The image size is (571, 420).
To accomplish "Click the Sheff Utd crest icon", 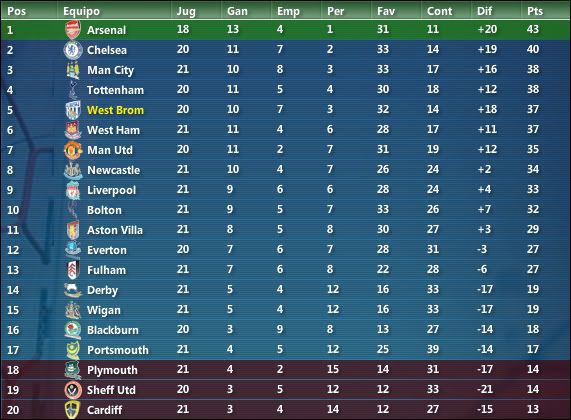I will 73,390.
